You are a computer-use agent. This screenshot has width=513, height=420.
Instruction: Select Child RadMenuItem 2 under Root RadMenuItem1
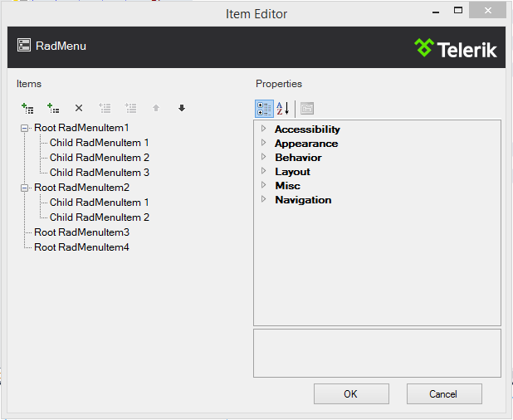pyautogui.click(x=99, y=158)
